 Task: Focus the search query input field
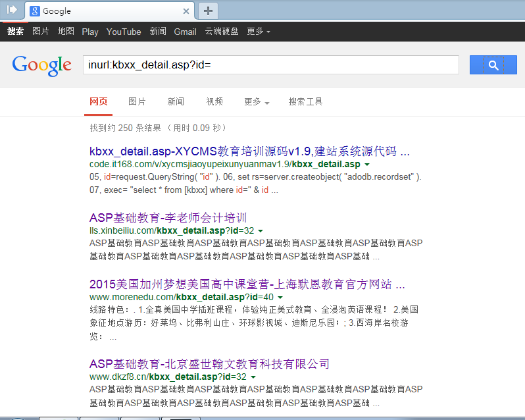point(271,65)
